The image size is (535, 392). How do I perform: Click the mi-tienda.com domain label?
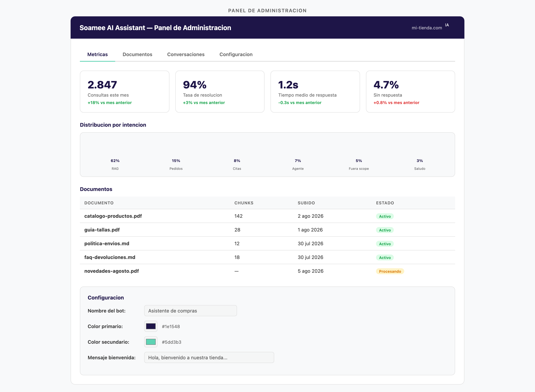point(427,28)
